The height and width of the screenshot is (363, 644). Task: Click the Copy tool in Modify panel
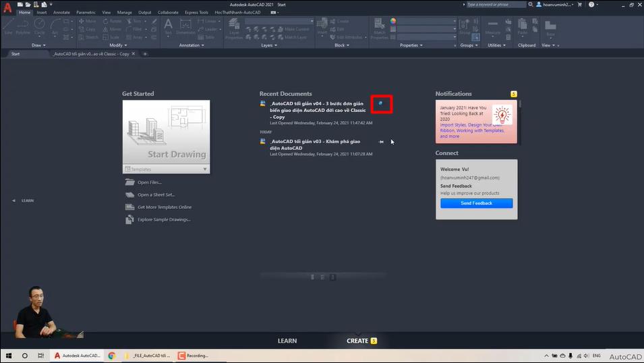[88, 29]
